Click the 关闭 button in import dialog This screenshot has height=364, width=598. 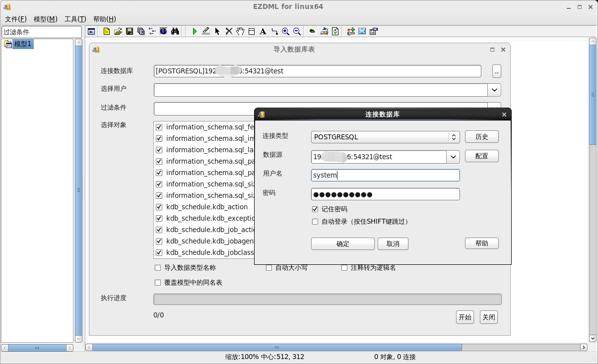click(489, 317)
